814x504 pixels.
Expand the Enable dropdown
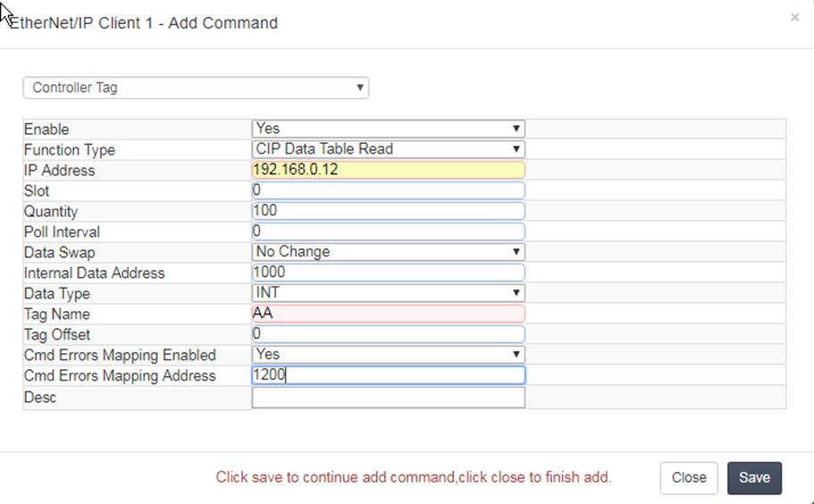tap(389, 129)
